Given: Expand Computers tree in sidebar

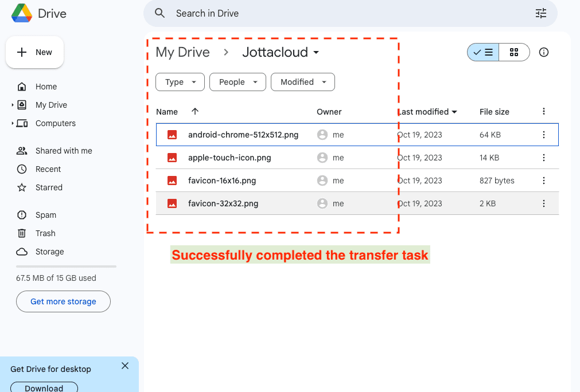Looking at the screenshot, I should pyautogui.click(x=12, y=123).
